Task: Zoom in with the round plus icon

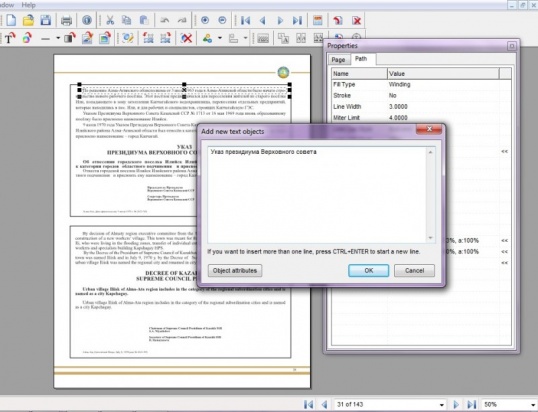Action: coord(205,20)
